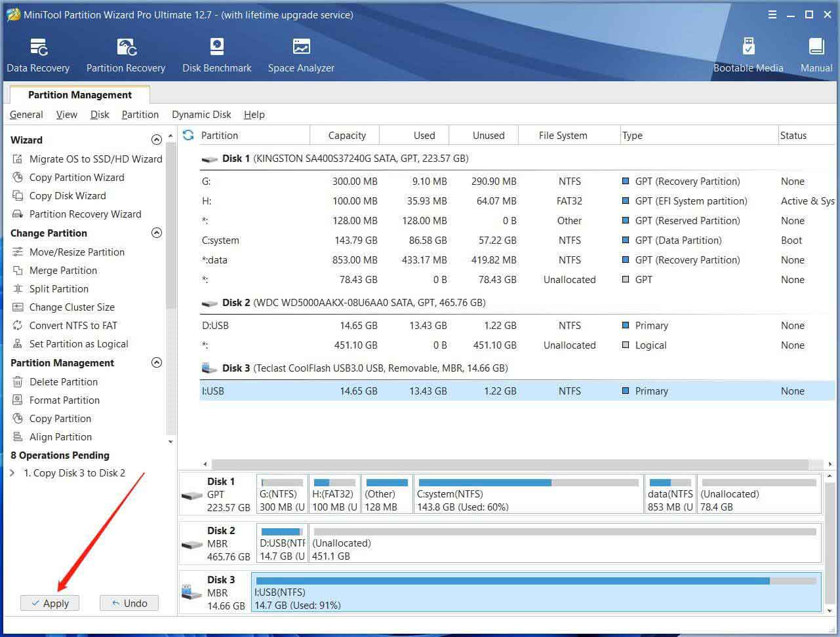Open the Dynamic Disk menu

[201, 115]
